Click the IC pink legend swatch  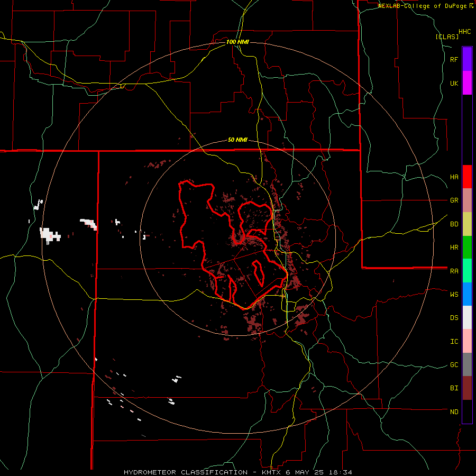467,341
